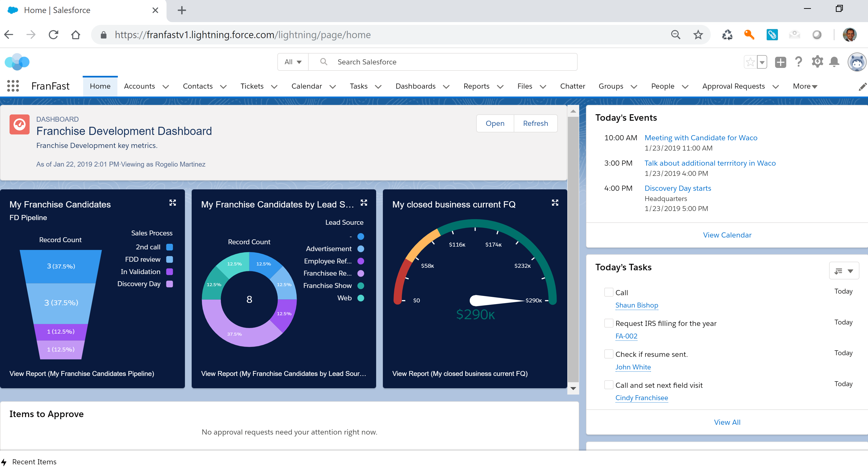
Task: Check the Request IRS filling task
Action: pyautogui.click(x=609, y=323)
